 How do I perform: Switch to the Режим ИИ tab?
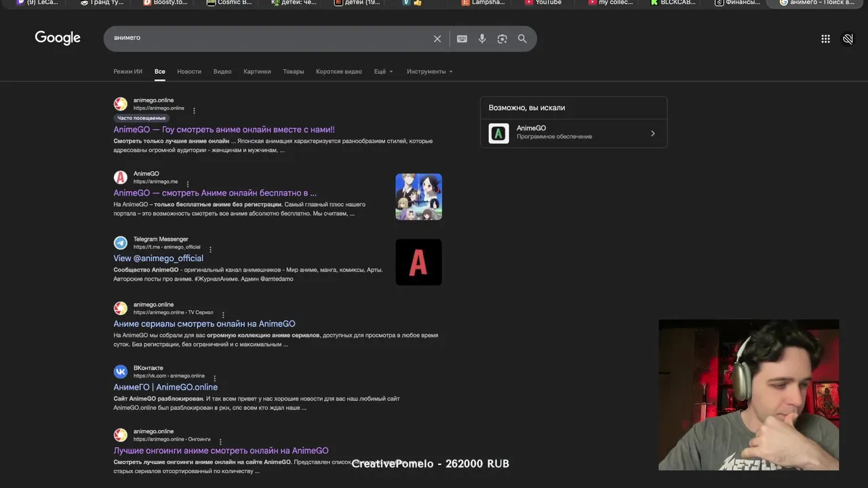(127, 71)
